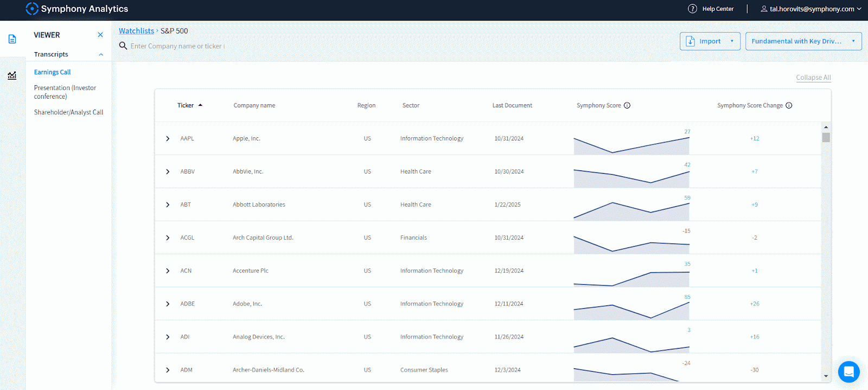
Task: Click the Import download icon
Action: coord(691,41)
